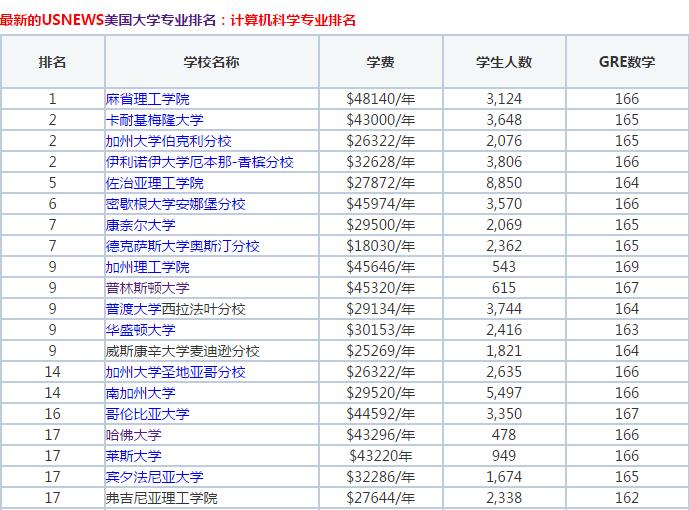Image resolution: width=689 pixels, height=510 pixels.
Task: Open the 康奈尔大学 link
Action: 140,225
